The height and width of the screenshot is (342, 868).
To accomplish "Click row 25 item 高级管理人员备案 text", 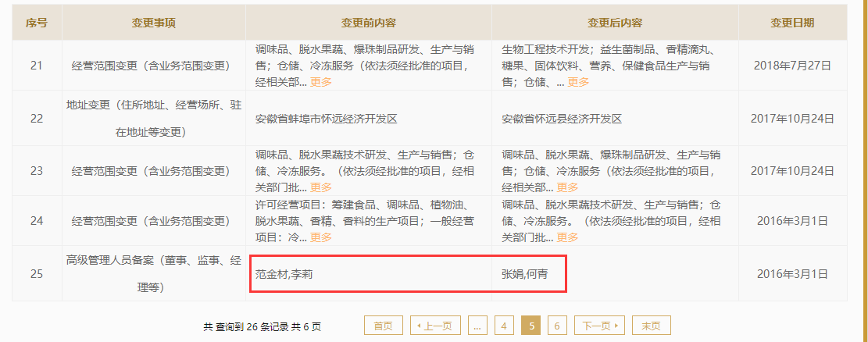I will pos(154,273).
